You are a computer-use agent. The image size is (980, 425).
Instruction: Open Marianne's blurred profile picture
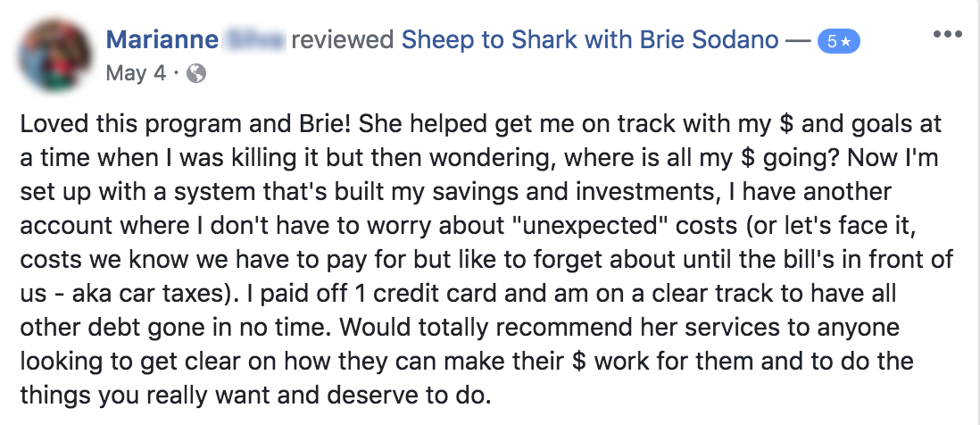55,55
